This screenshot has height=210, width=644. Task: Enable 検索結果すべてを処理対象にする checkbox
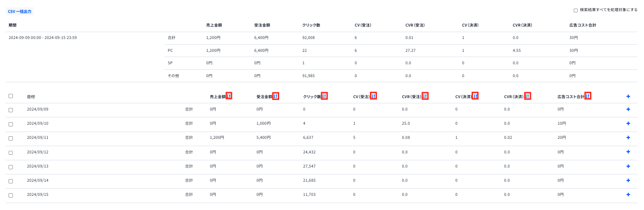coord(576,10)
